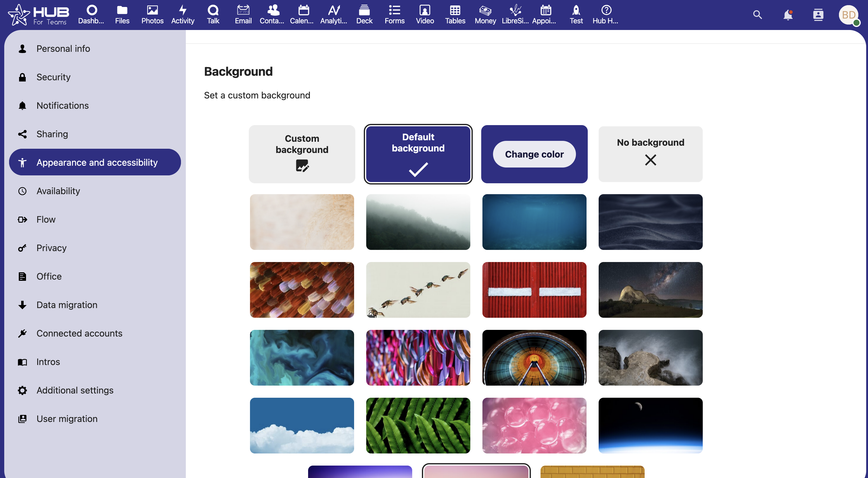Screen dimensions: 868x478
Task: Open the contacts menu icon in header
Action: [818, 15]
